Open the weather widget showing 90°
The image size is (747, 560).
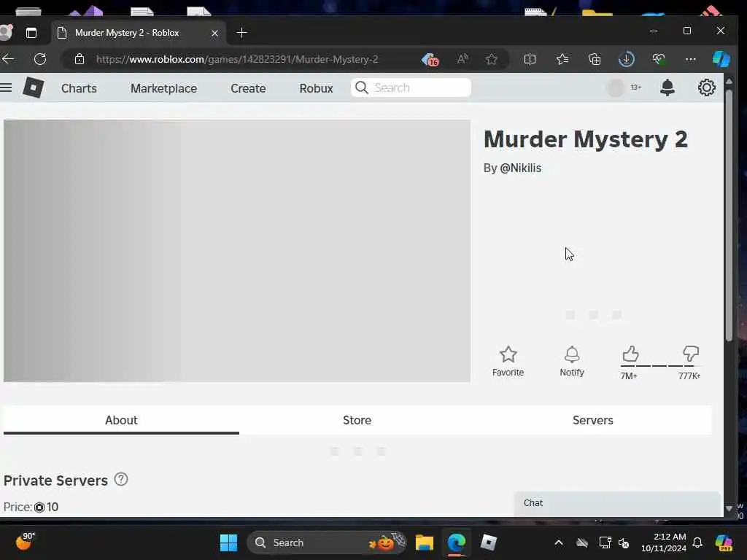[x=25, y=542]
